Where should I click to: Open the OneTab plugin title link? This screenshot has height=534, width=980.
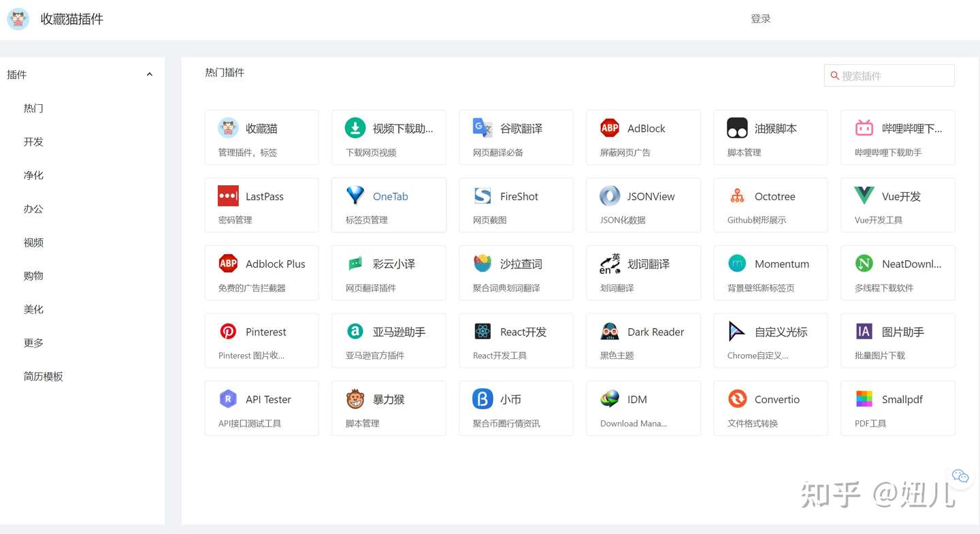pyautogui.click(x=390, y=196)
